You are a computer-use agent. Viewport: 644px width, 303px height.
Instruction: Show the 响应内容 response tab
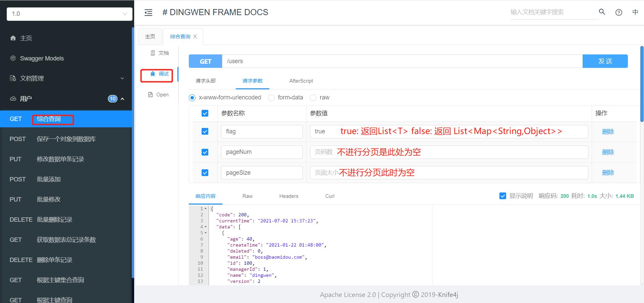tap(206, 196)
